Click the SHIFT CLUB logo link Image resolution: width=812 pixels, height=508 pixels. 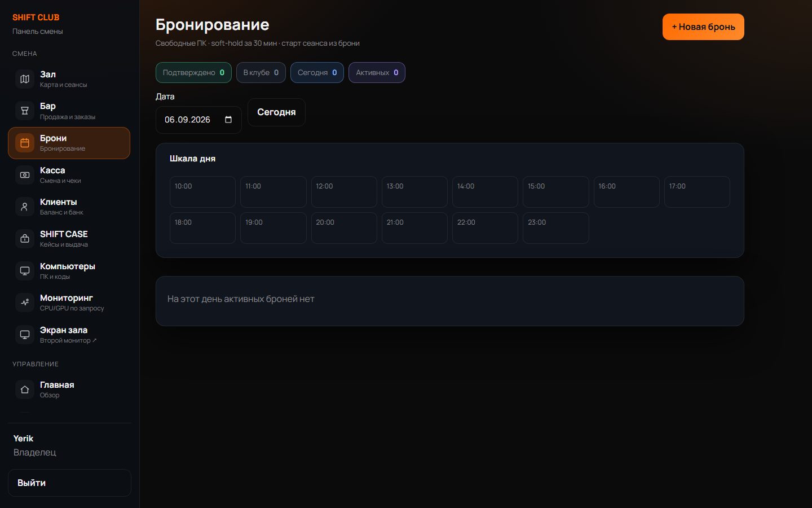click(x=36, y=17)
